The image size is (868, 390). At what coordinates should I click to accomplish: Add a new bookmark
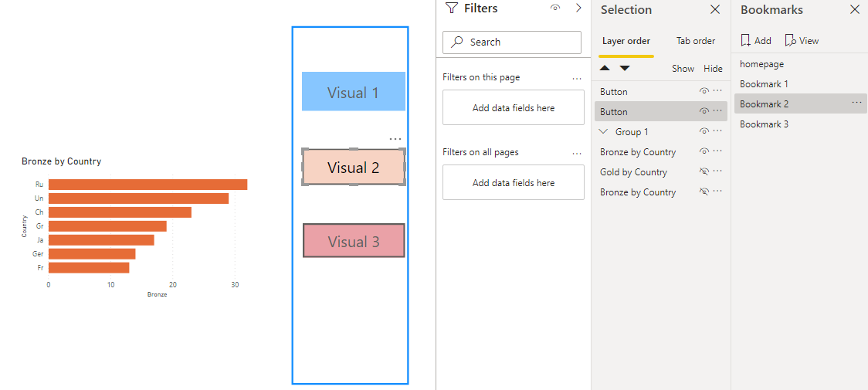click(x=755, y=40)
